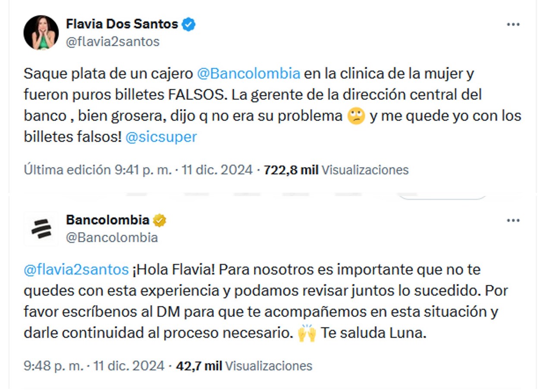The width and height of the screenshot is (552, 392).
Task: Open the Bancolombia logo avatar
Action: click(41, 228)
